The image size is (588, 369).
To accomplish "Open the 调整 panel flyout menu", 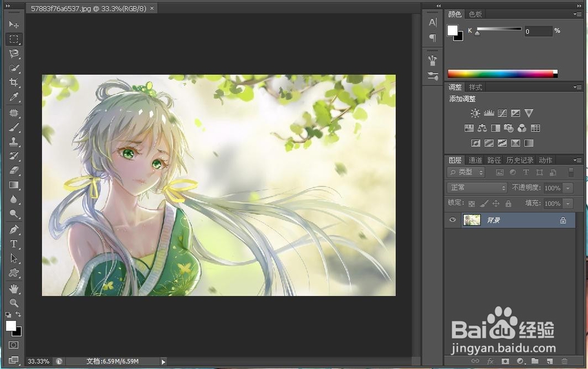I will (577, 87).
